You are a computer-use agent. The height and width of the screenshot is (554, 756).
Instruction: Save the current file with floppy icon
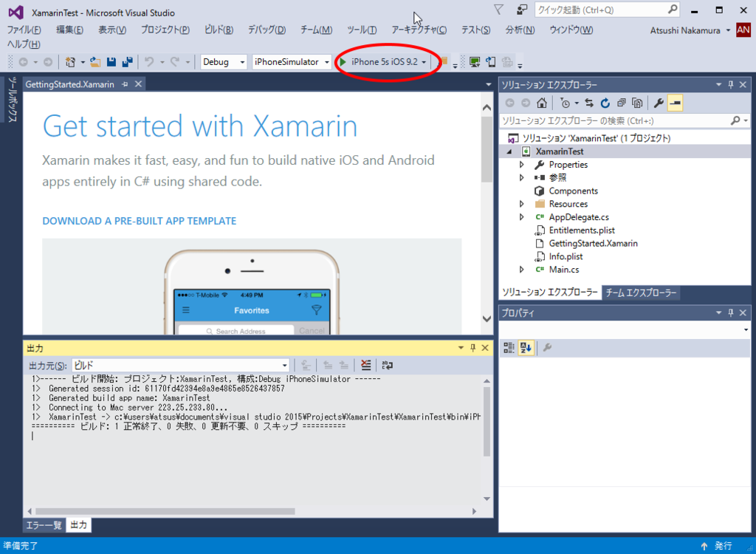[x=111, y=62]
